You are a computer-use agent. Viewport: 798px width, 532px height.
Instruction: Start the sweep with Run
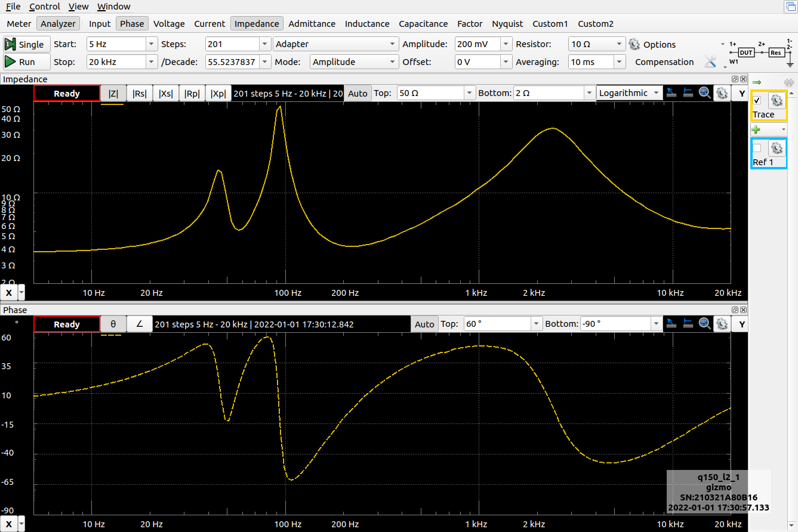click(26, 62)
